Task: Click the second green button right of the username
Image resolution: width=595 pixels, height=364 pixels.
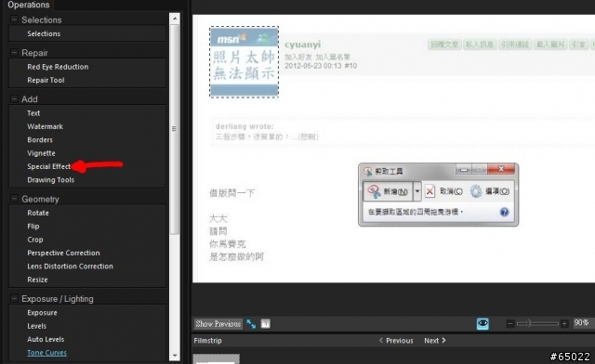Action: [x=480, y=45]
